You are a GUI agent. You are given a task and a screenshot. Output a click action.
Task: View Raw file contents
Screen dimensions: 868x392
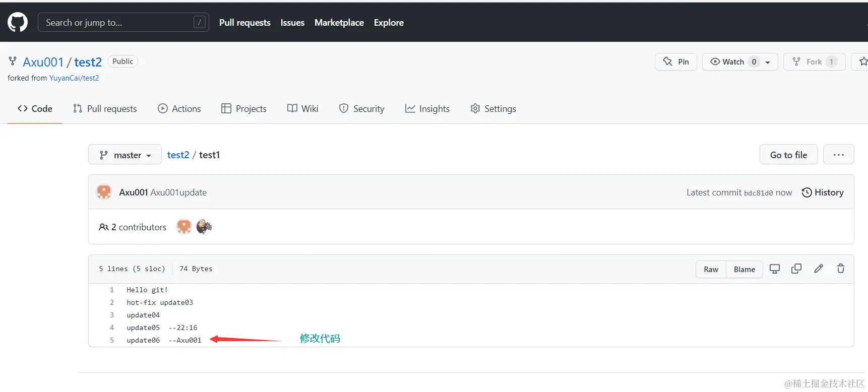click(711, 269)
